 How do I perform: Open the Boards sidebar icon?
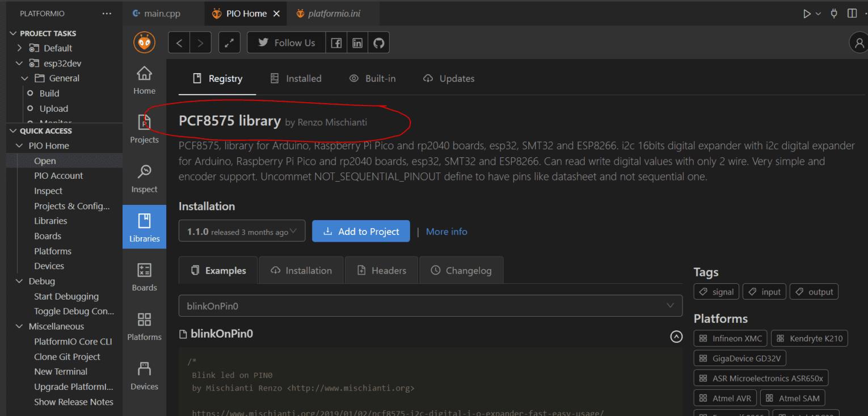click(x=144, y=276)
